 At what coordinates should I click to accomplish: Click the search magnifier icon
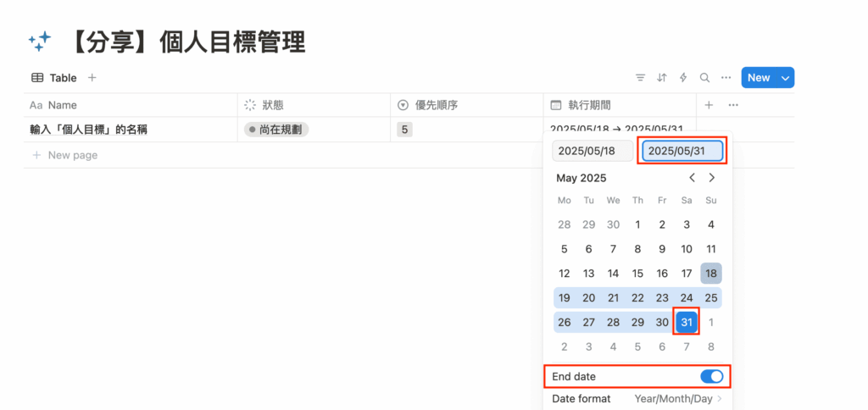coord(704,78)
